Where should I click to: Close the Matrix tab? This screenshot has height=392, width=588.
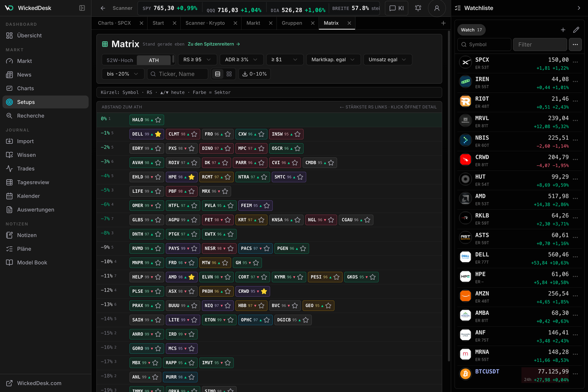click(x=349, y=23)
